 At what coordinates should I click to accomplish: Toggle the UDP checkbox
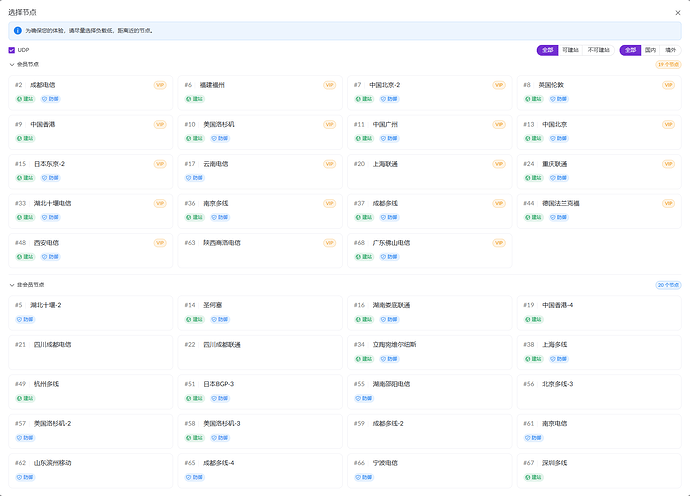coord(11,50)
